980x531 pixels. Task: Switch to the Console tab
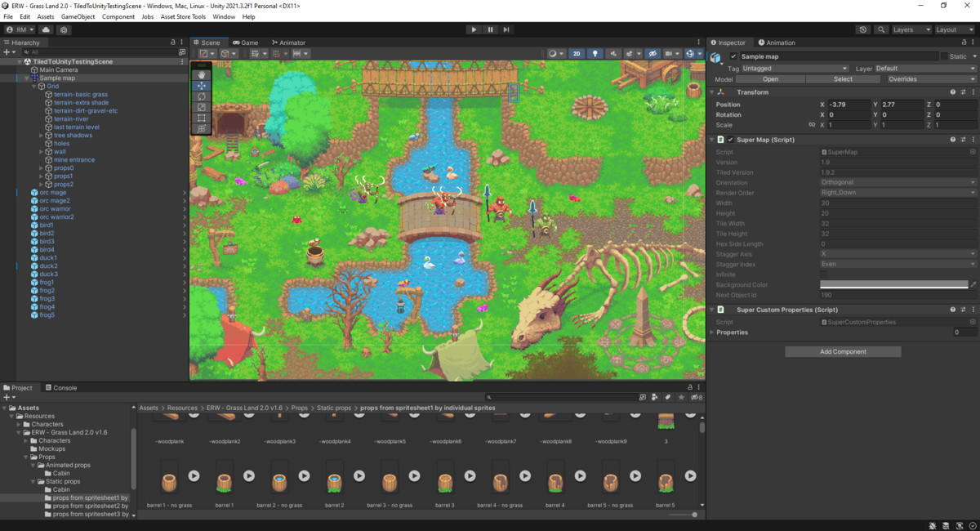coord(61,388)
